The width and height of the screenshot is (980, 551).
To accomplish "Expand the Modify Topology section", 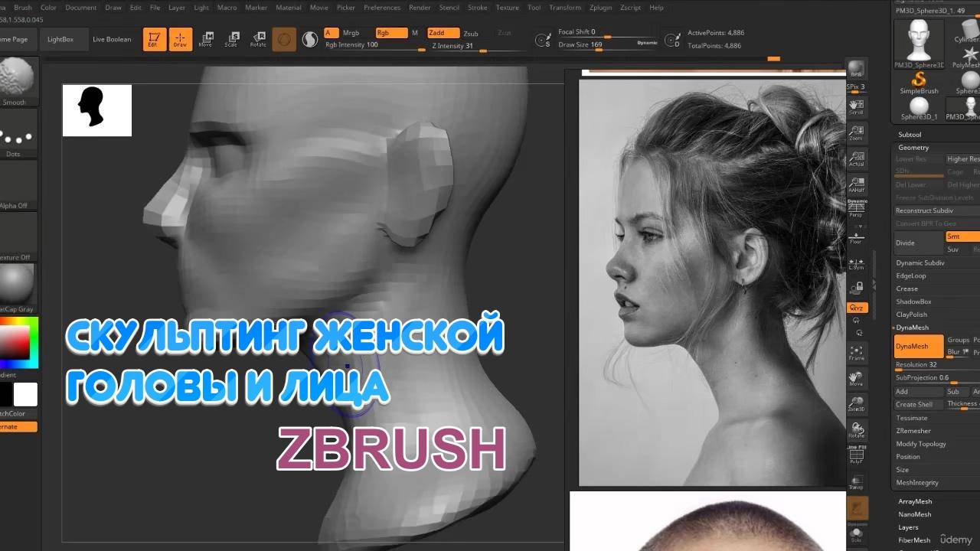I will click(921, 444).
